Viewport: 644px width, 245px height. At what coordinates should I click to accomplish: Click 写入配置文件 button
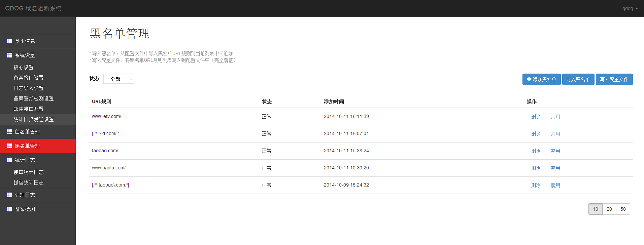614,79
